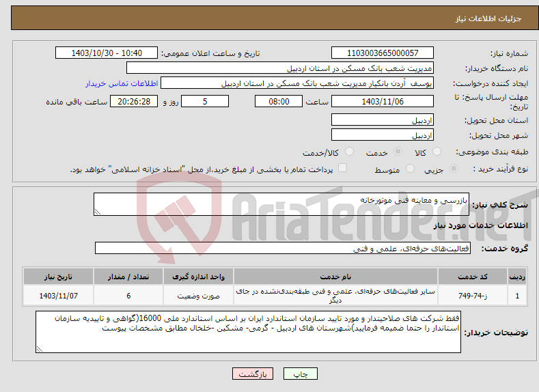The height and width of the screenshot is (392, 539).
Task: Click the بازگشت (back) button
Action: pos(253,374)
